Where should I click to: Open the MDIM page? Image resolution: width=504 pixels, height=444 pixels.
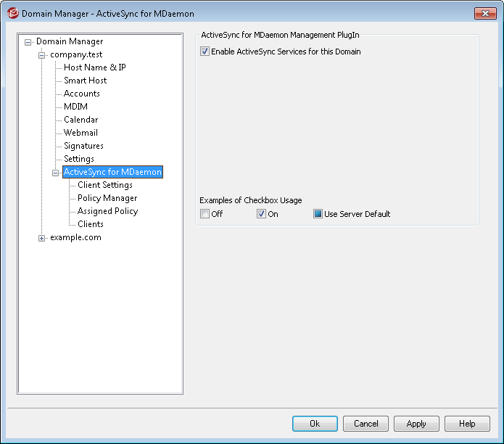(x=75, y=107)
